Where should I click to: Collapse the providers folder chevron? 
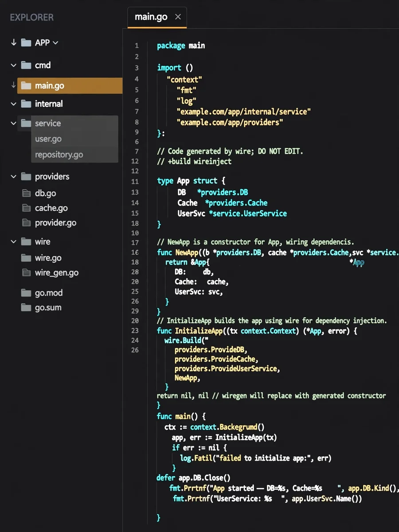[14, 176]
